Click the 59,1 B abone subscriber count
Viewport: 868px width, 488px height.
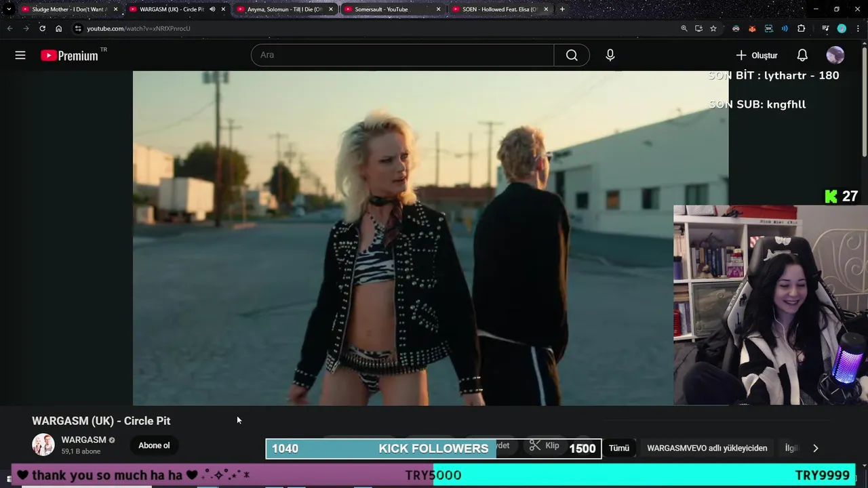tap(81, 451)
